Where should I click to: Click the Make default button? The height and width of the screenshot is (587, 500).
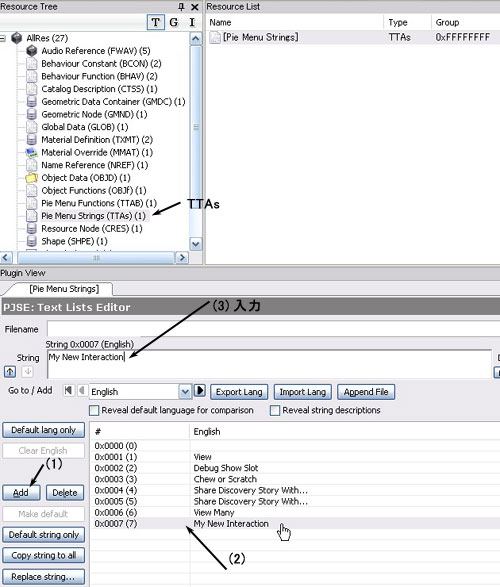tap(43, 514)
